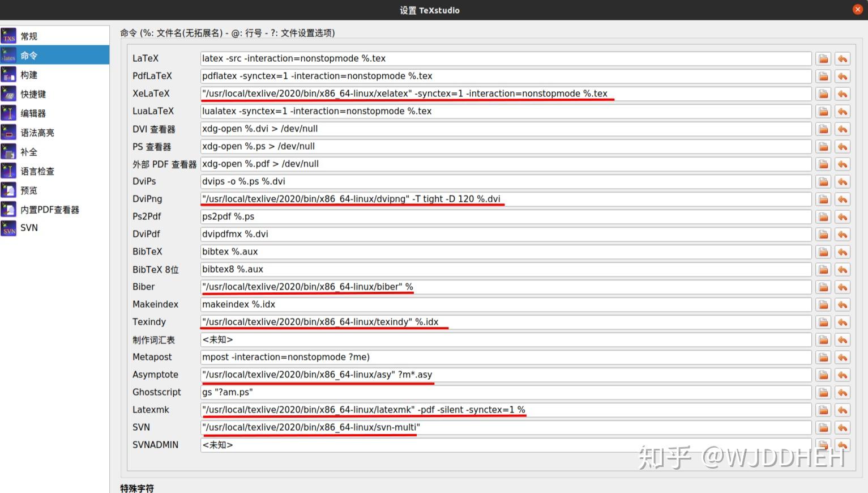The image size is (868, 493).
Task: Edit the PdfLaTeX command field
Action: (x=506, y=76)
